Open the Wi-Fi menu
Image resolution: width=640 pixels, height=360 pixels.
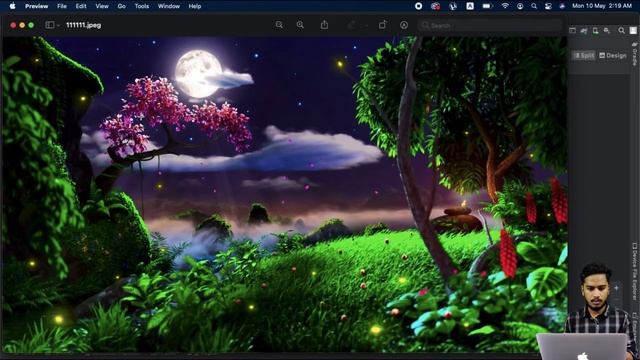(x=505, y=6)
